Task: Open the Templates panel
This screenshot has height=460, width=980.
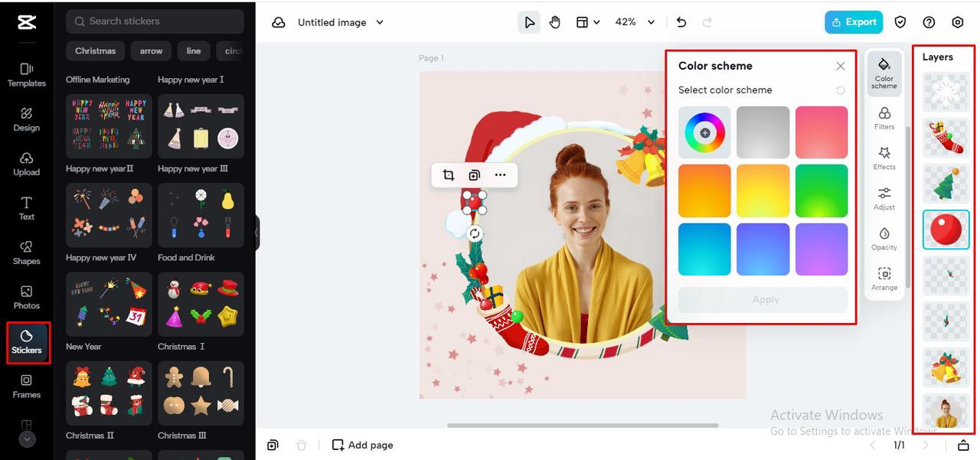Action: coord(27,74)
